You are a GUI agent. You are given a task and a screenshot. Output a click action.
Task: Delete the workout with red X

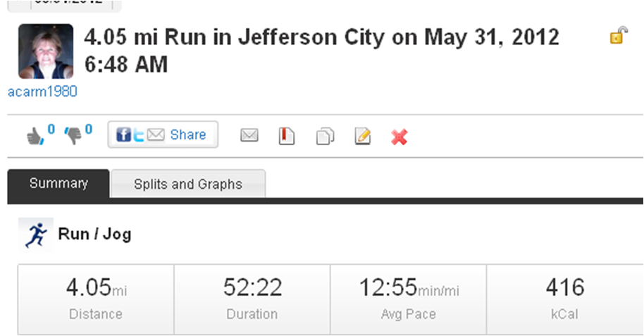tap(400, 136)
